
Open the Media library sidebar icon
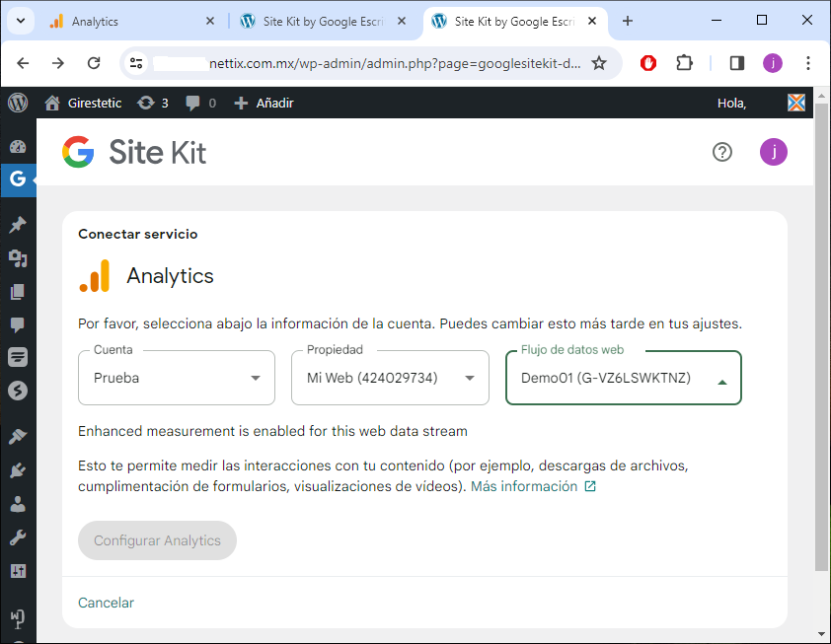(x=17, y=258)
